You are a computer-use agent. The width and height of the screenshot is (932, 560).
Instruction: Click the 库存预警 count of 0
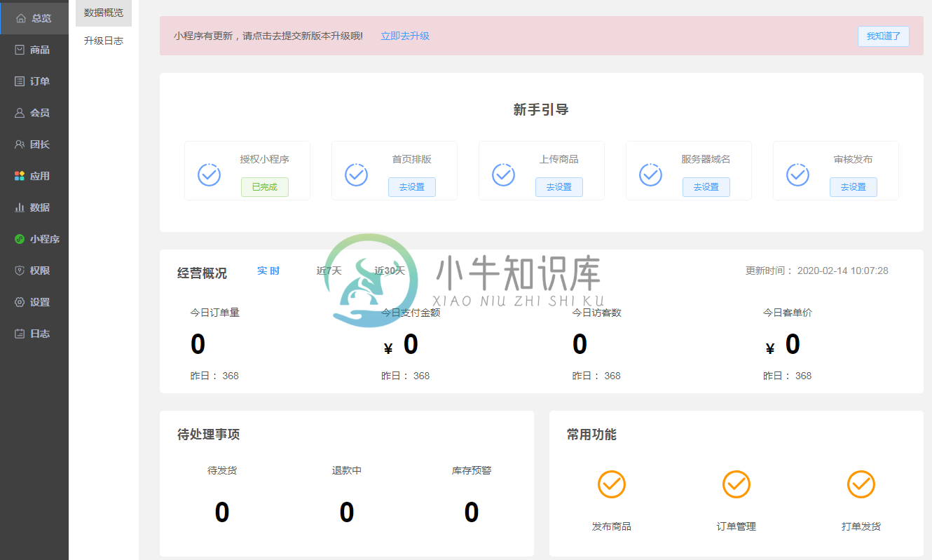click(472, 513)
